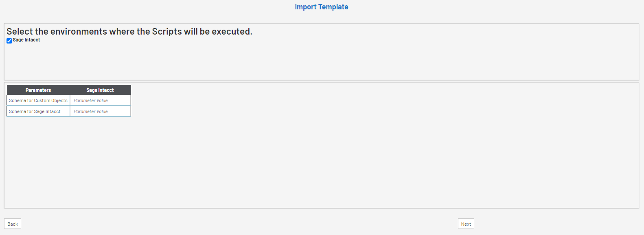Uncheck the Sage Intacct environment checkbox
This screenshot has width=644, height=235.
(x=9, y=41)
